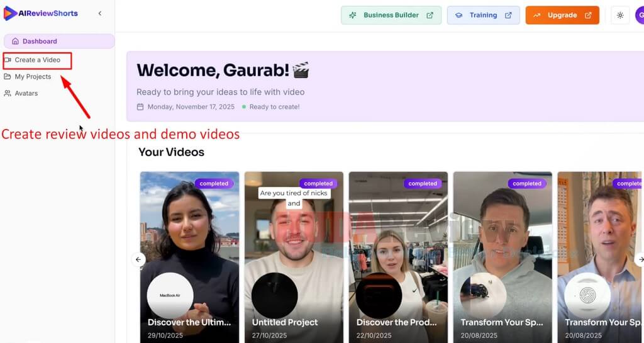The width and height of the screenshot is (644, 343).
Task: Click the Upgrade trend arrow icon
Action: tap(537, 15)
